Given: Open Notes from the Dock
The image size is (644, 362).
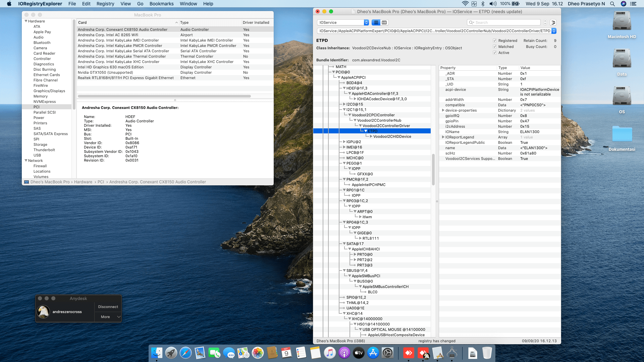Looking at the screenshot, I should point(315,353).
